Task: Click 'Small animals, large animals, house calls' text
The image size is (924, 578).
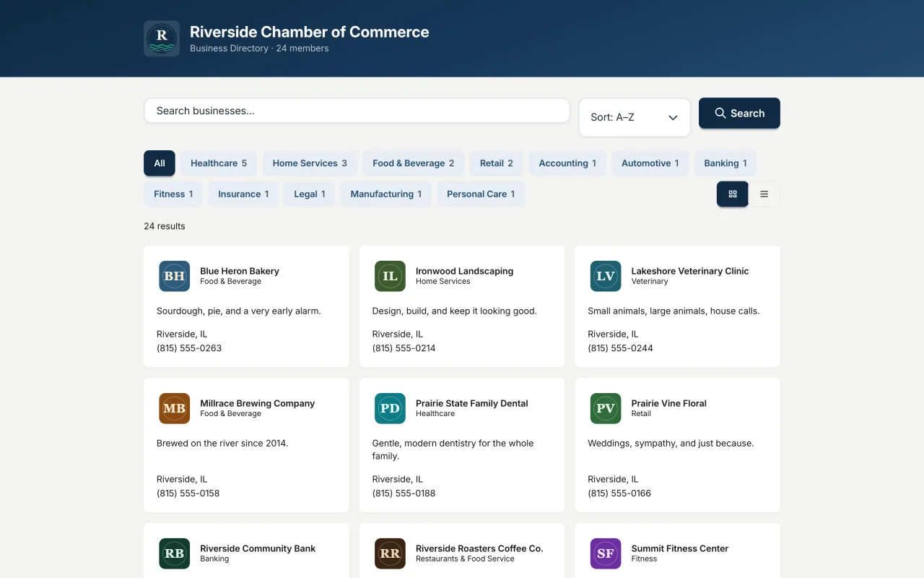Action: point(674,311)
